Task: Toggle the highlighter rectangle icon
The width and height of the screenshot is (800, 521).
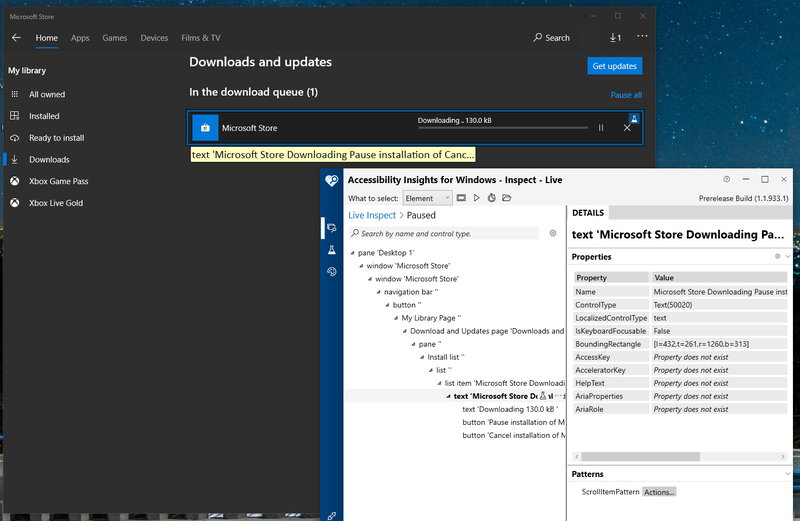Action: click(x=461, y=198)
